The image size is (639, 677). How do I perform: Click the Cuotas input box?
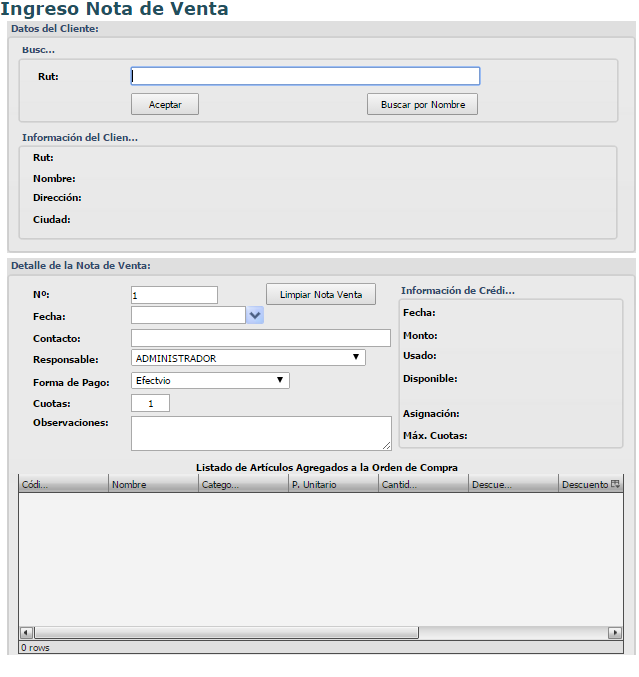tap(150, 403)
